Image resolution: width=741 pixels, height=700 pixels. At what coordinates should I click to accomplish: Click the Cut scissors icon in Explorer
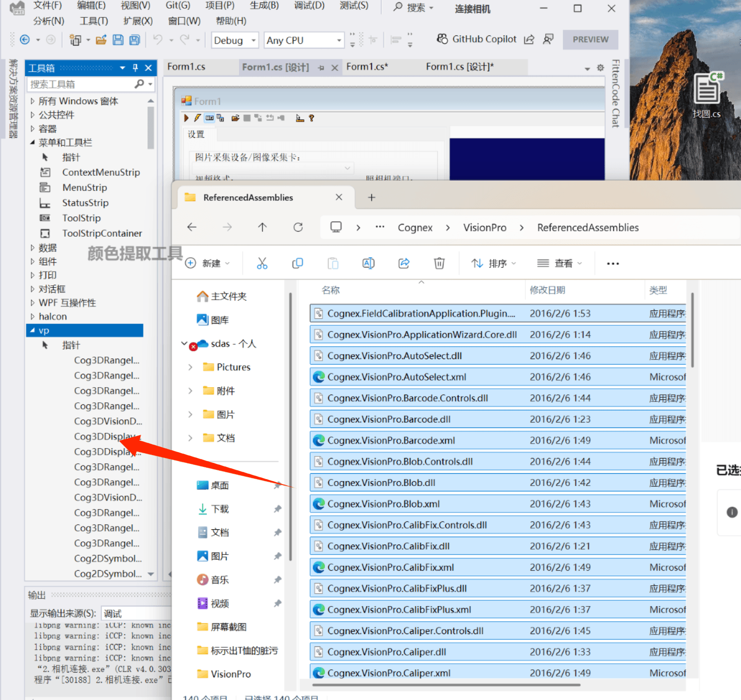(x=262, y=263)
